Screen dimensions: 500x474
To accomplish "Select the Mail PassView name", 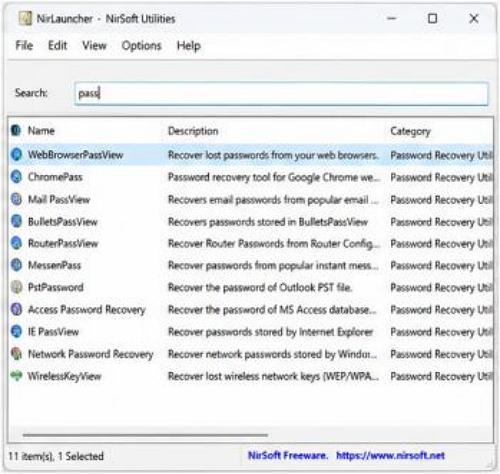I will pos(59,199).
